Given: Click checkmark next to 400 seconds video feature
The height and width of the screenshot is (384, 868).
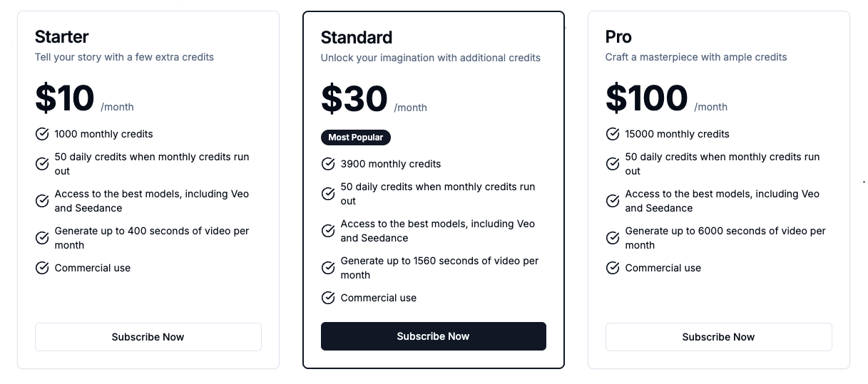Looking at the screenshot, I should click(42, 238).
